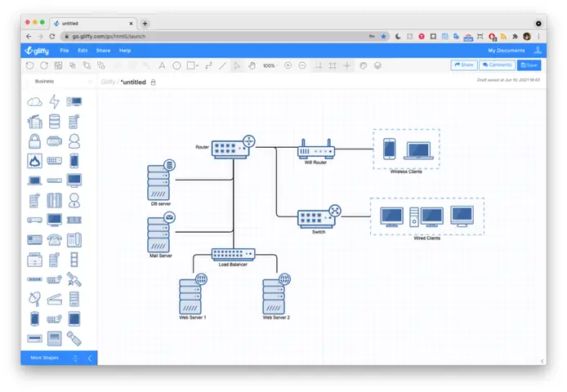567x392 pixels.
Task: Toggle snap-to-grid crosshair button
Action: (346, 65)
